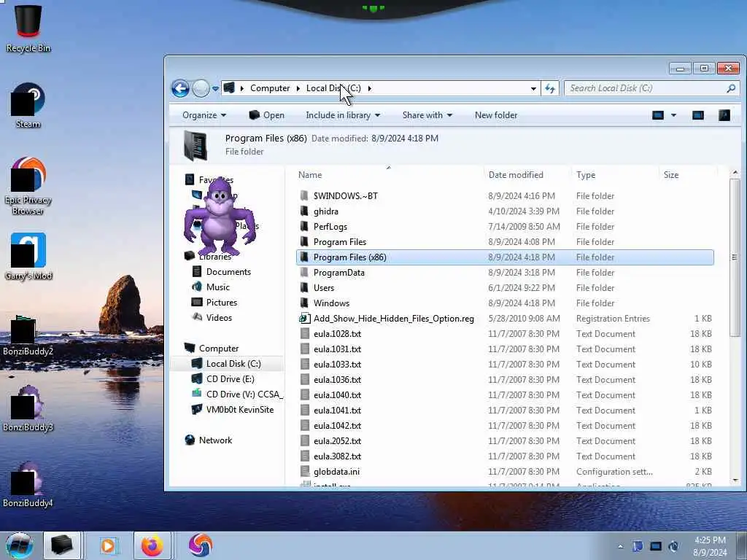Show hidden tray icons arrow

(x=620, y=547)
